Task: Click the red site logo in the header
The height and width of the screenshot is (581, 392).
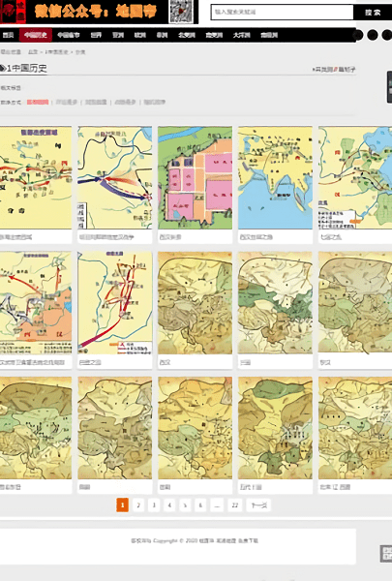Action: (9, 12)
